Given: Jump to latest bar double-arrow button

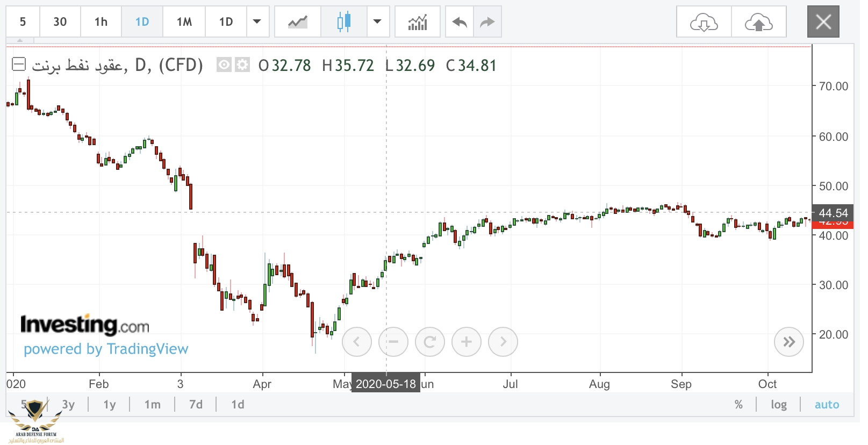Looking at the screenshot, I should coord(788,342).
